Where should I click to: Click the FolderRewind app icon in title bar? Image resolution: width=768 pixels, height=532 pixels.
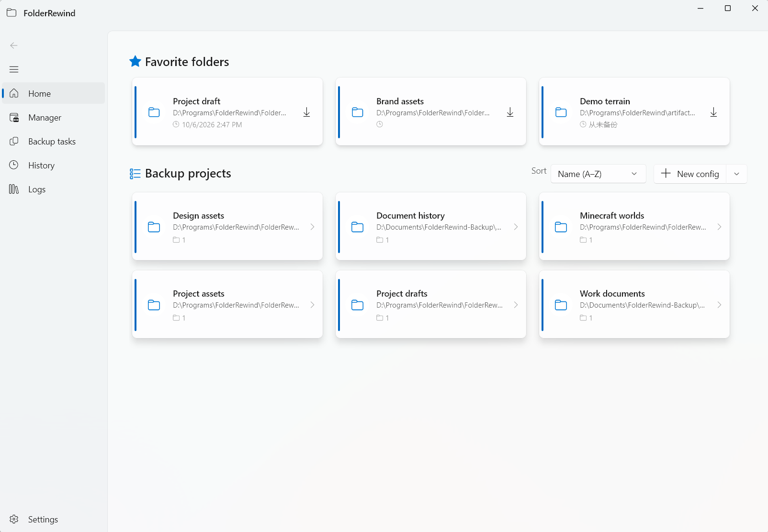coord(11,13)
